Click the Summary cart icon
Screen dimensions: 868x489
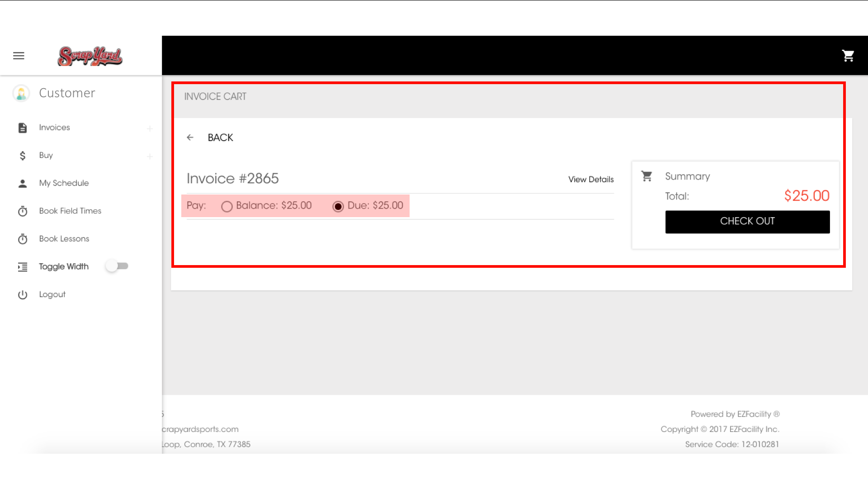[x=646, y=176]
